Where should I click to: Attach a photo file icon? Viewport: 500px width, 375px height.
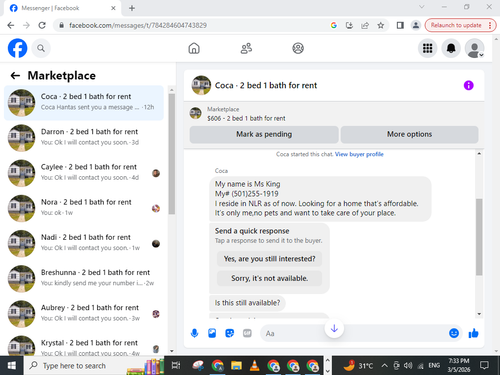(x=212, y=333)
